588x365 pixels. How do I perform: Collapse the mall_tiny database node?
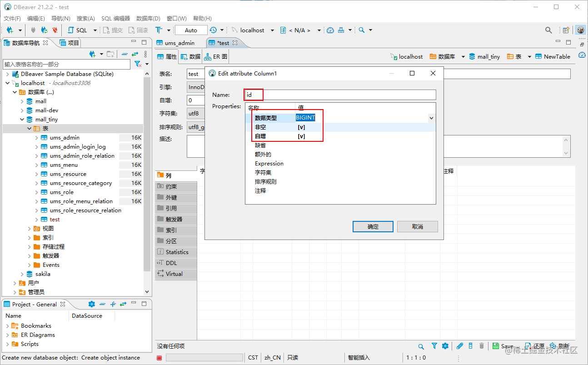click(x=22, y=120)
